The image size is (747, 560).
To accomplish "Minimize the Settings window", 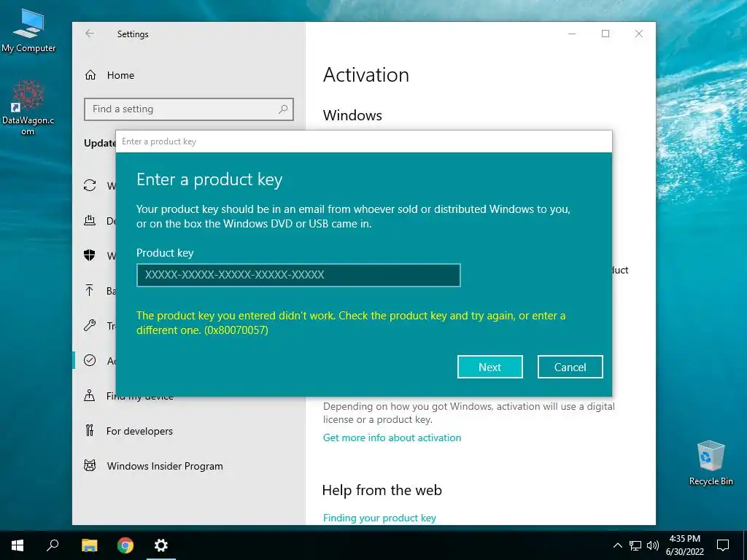I will (x=572, y=34).
